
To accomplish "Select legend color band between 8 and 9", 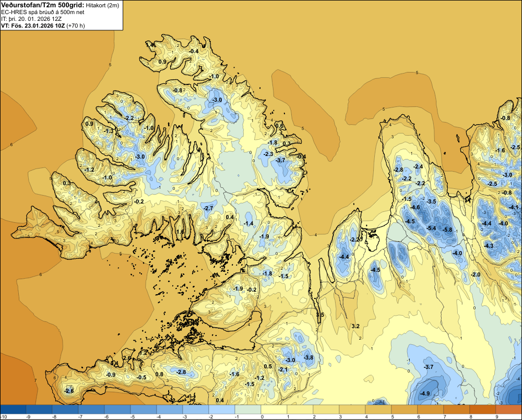I will coord(482,409).
